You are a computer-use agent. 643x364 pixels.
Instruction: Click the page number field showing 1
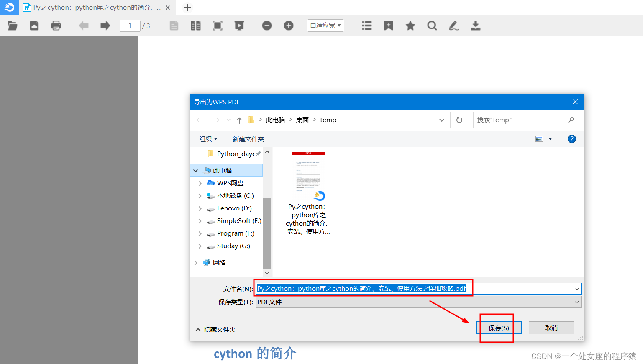pyautogui.click(x=130, y=26)
